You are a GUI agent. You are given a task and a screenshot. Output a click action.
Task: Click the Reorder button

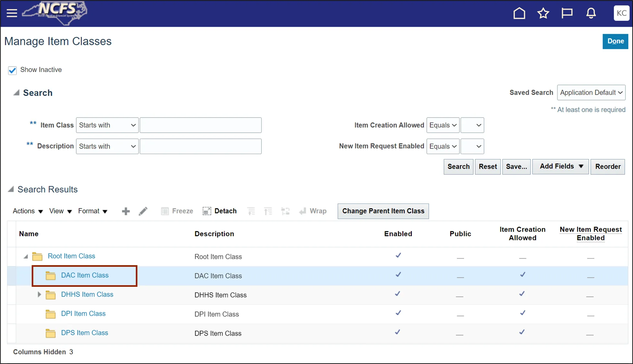coord(608,167)
